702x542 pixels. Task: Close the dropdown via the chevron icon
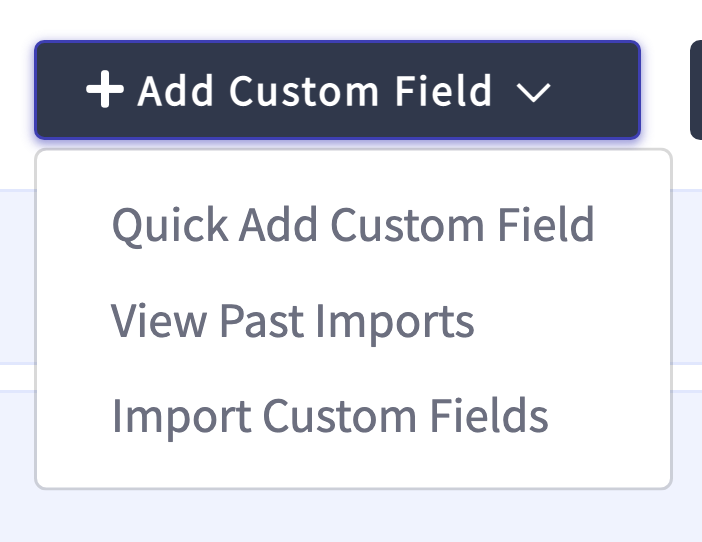click(x=533, y=93)
